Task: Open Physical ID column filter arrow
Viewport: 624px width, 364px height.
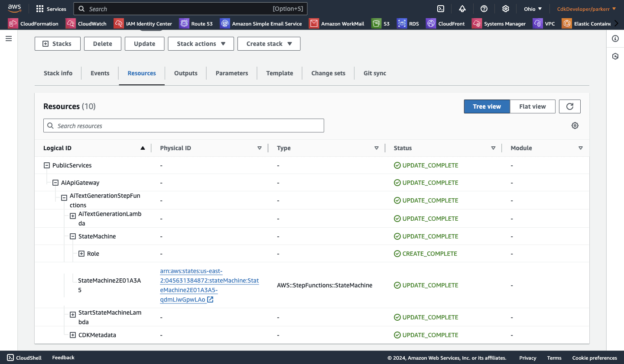Action: [260, 148]
